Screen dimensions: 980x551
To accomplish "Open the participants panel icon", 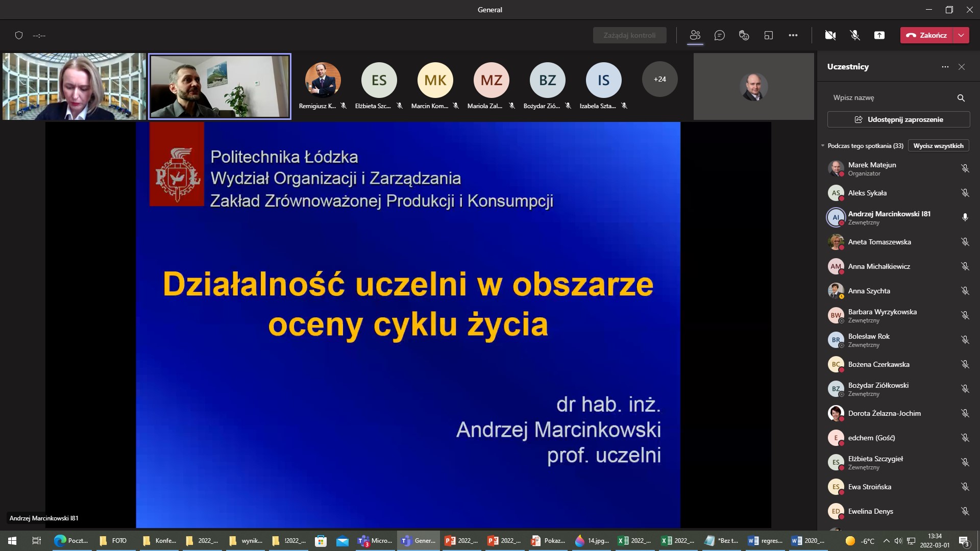I will pyautogui.click(x=695, y=35).
